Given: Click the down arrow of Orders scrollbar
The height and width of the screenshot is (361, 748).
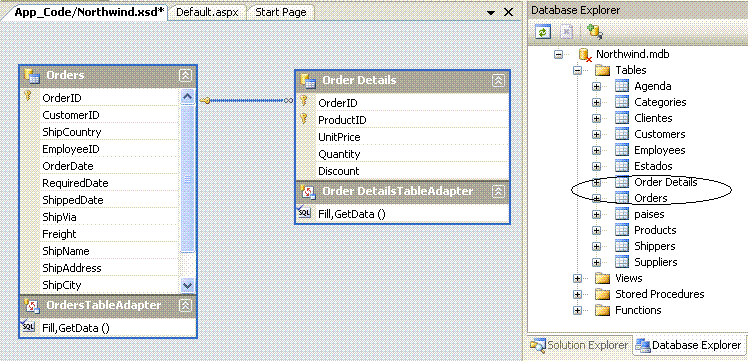Looking at the screenshot, I should 187,286.
